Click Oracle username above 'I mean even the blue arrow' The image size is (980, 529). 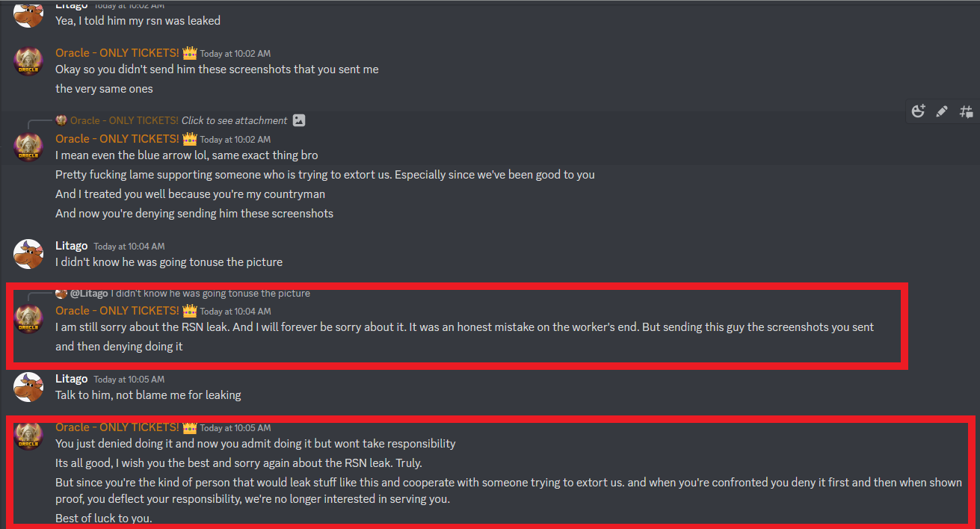point(117,138)
